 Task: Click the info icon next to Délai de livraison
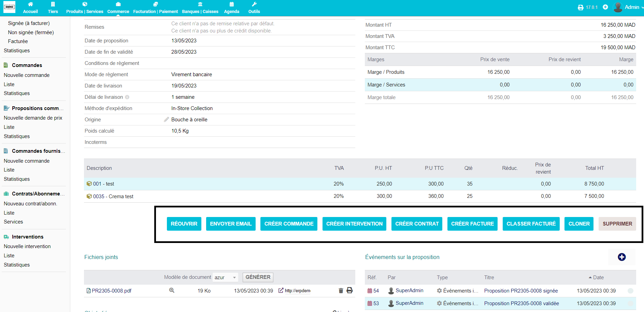(x=127, y=97)
